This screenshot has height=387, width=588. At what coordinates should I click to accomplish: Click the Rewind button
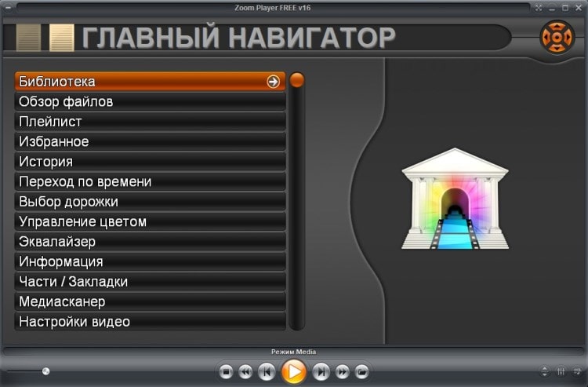[x=245, y=372]
